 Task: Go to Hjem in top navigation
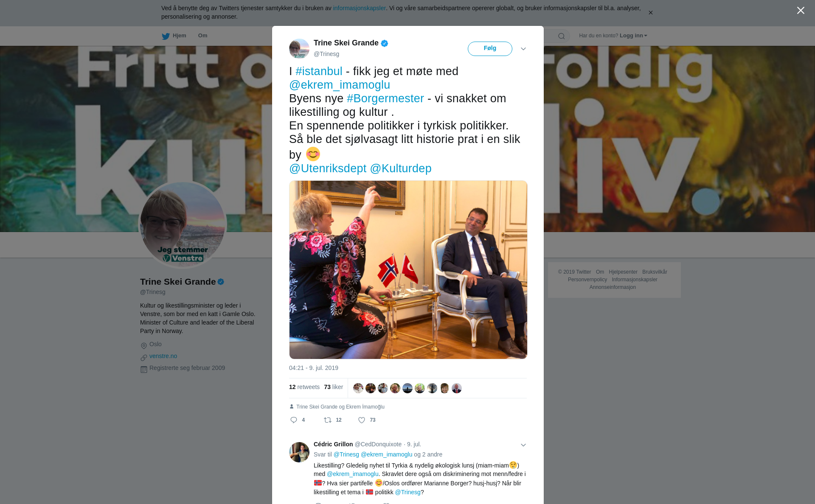[180, 36]
